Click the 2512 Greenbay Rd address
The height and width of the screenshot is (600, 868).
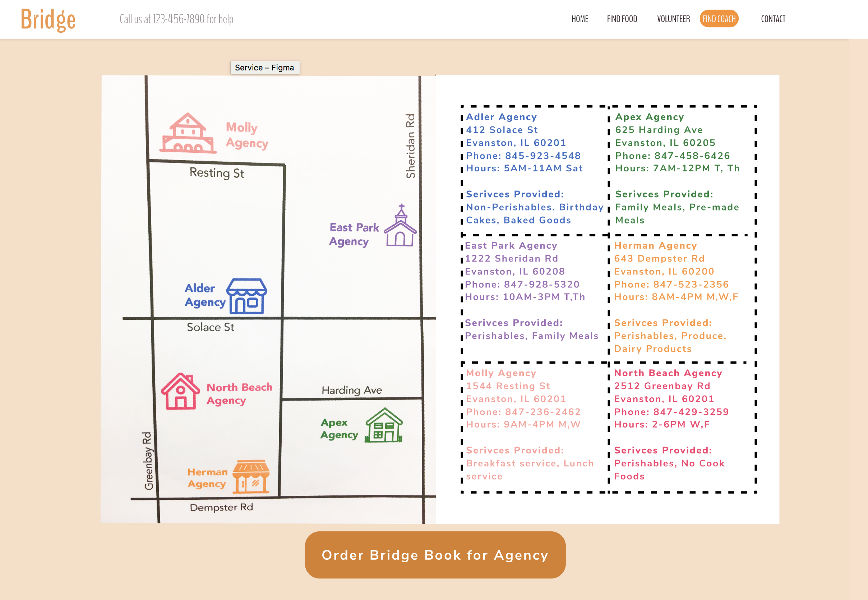coord(662,386)
